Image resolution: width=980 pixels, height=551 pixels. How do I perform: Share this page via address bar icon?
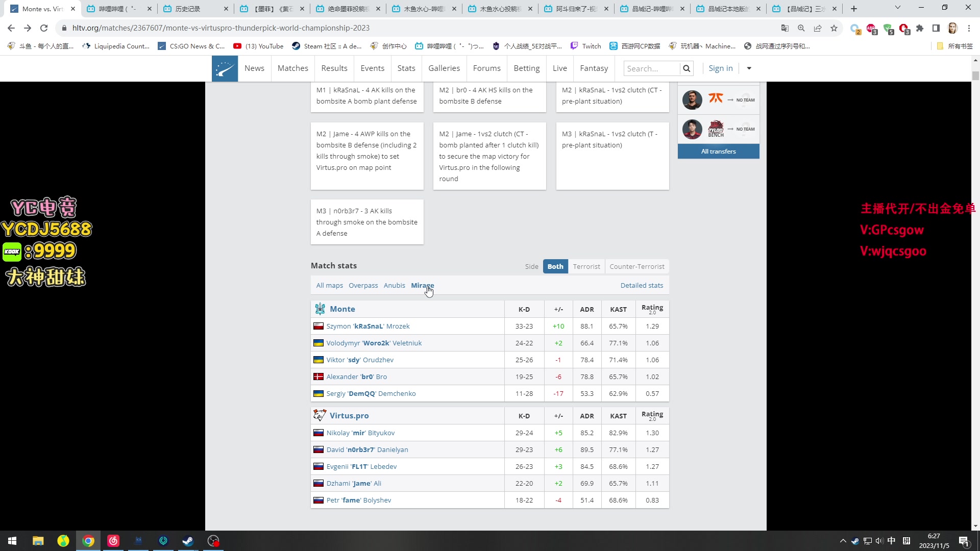[x=818, y=28]
